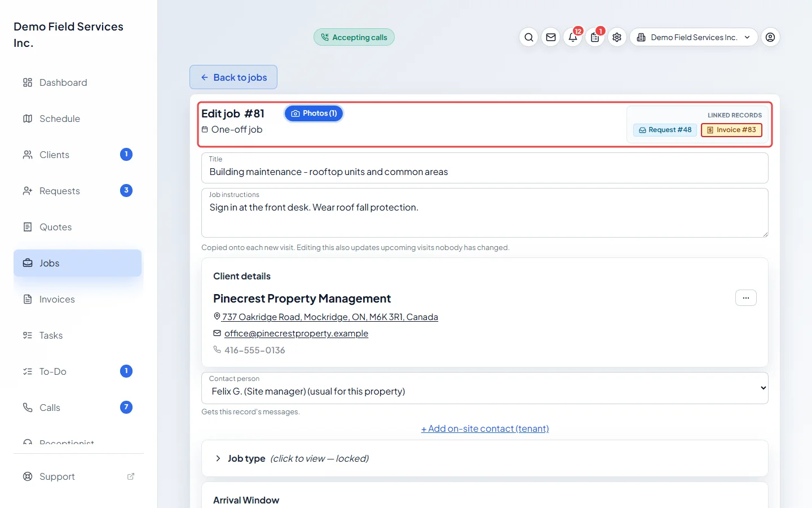Open linked Invoice #83

click(732, 130)
